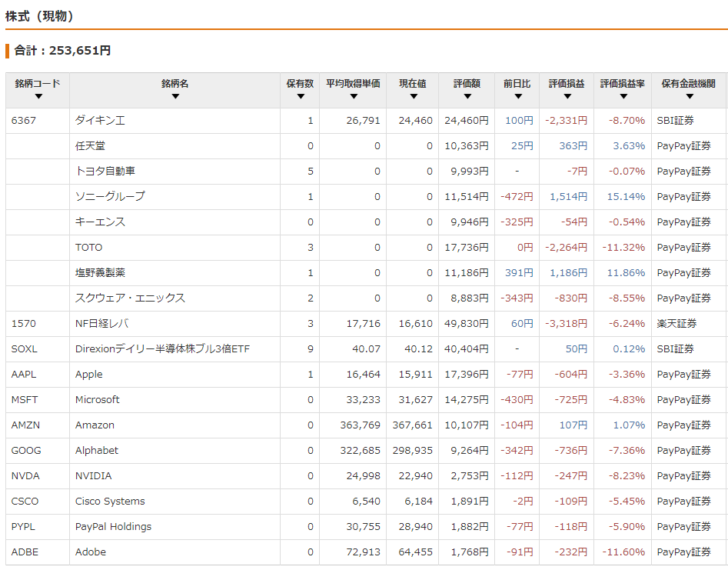
Task: Sort by 保有金融機関 column arrow
Action: 689,97
